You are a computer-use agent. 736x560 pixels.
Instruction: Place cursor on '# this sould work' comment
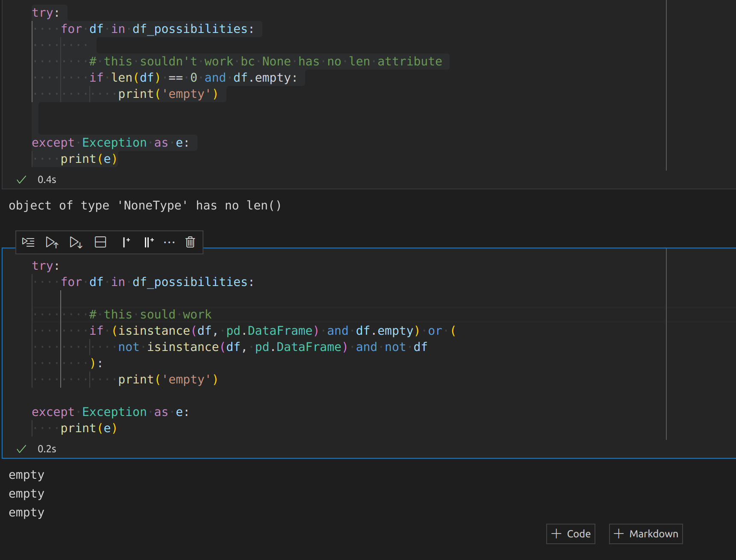point(150,315)
